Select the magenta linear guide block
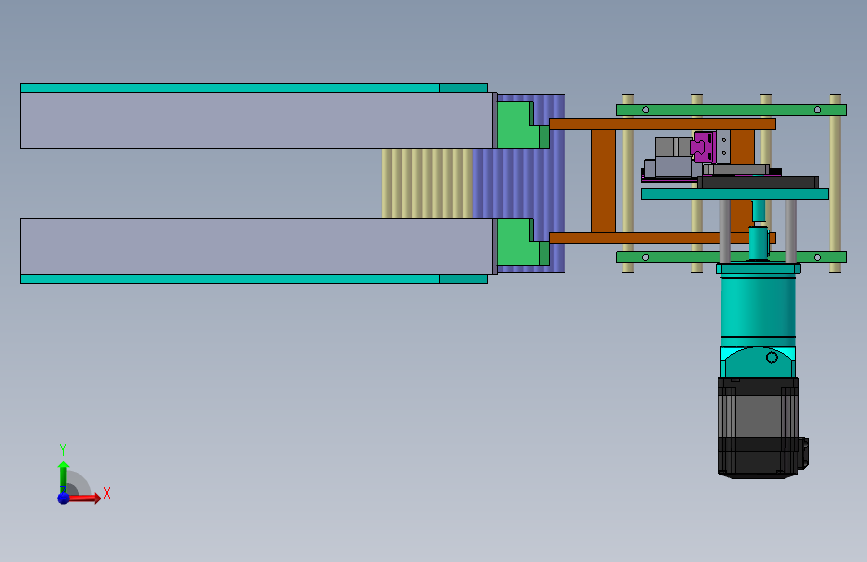The image size is (867, 562). [703, 147]
